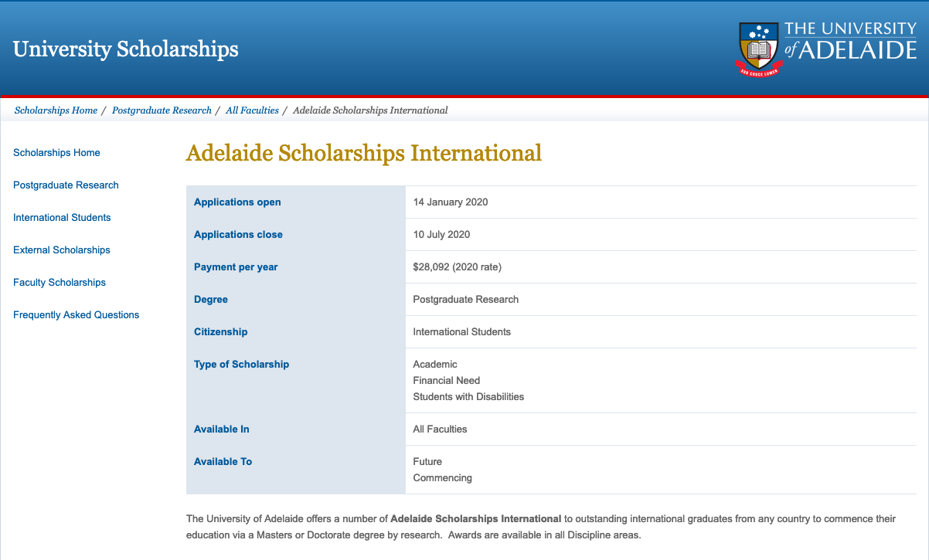Click the Payment per year value

[x=458, y=267]
